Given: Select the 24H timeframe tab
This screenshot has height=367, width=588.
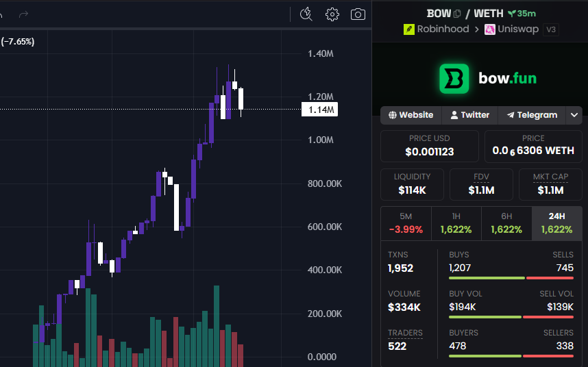Looking at the screenshot, I should pyautogui.click(x=557, y=223).
